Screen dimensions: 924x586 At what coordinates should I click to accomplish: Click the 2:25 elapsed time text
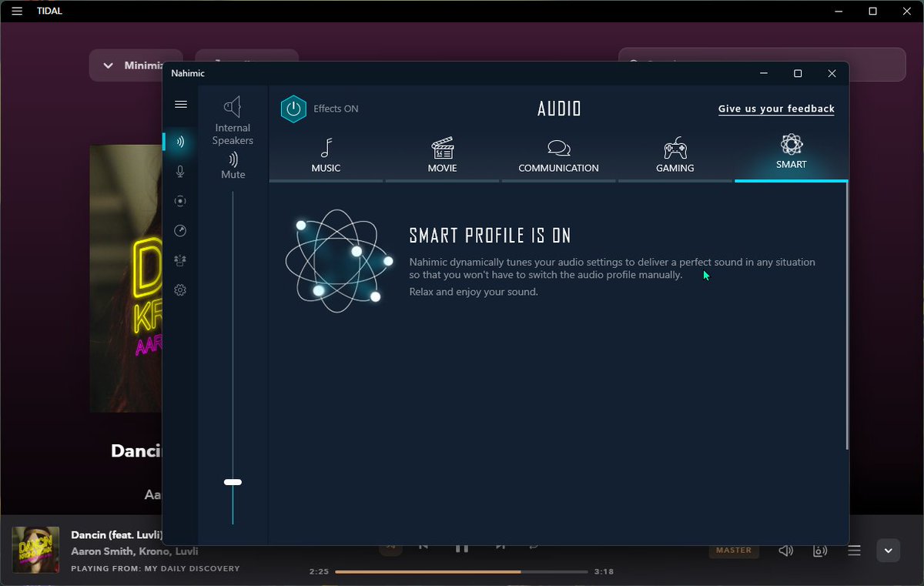(x=320, y=572)
